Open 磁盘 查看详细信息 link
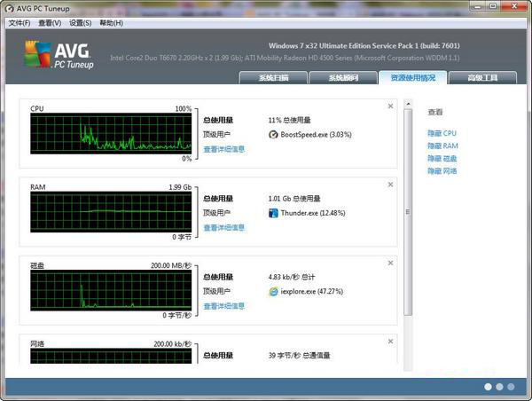532x401 pixels. (x=224, y=306)
